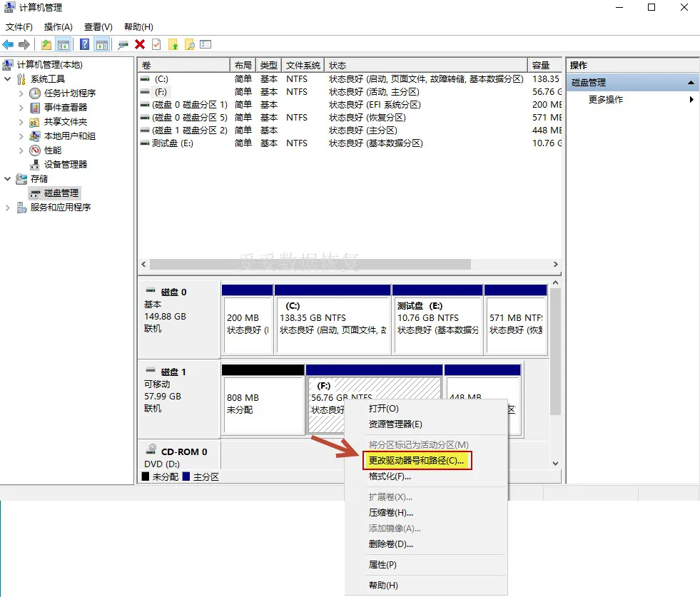Collapse the 系统工具 tree node
Image resolution: width=700 pixels, height=597 pixels.
(x=8, y=79)
